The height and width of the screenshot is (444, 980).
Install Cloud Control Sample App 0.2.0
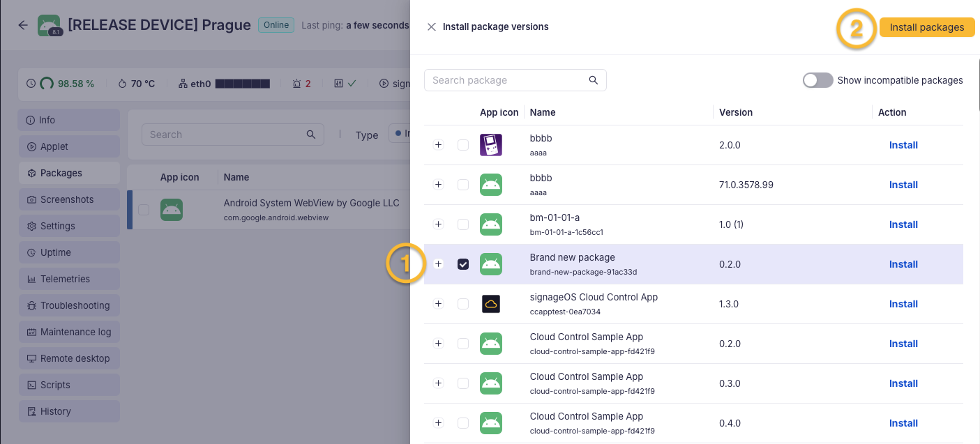pyautogui.click(x=903, y=344)
